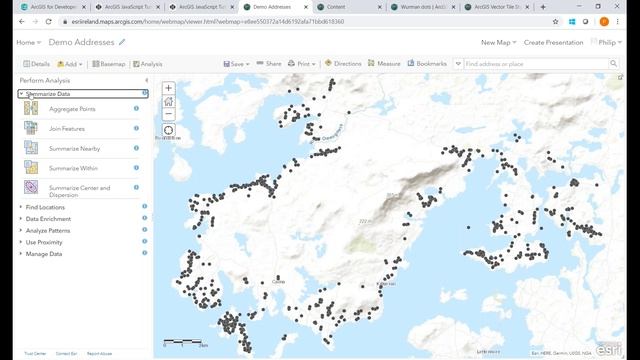Close the Demo Addresses browser tab
640x360 pixels.
tap(306, 7)
